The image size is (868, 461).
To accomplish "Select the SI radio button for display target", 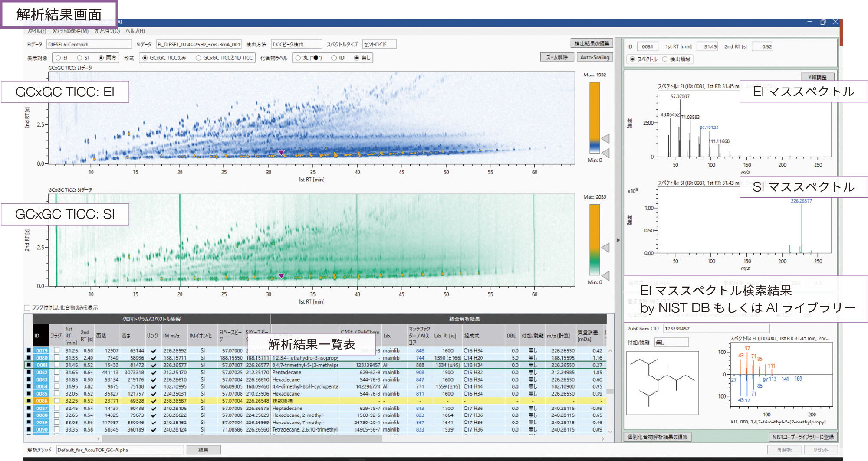I will [x=79, y=58].
